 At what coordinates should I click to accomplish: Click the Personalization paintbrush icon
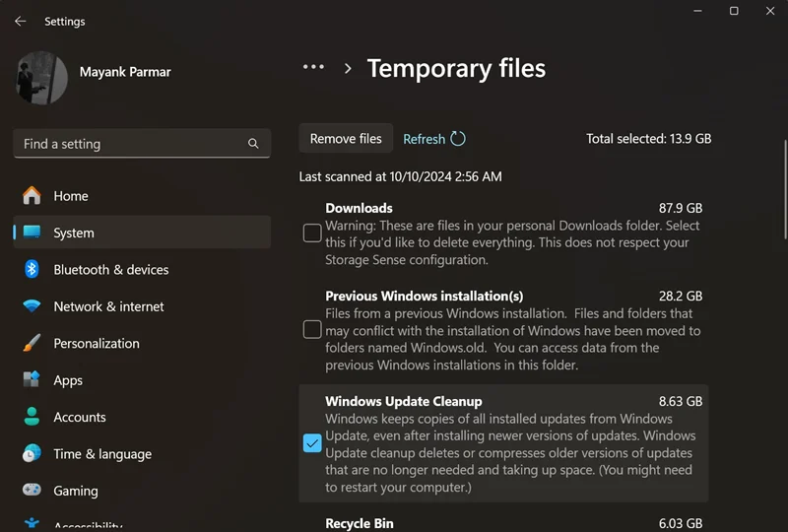32,343
